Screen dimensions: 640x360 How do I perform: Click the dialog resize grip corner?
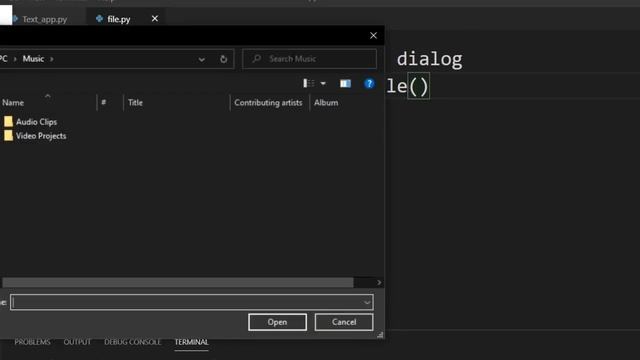(x=380, y=335)
